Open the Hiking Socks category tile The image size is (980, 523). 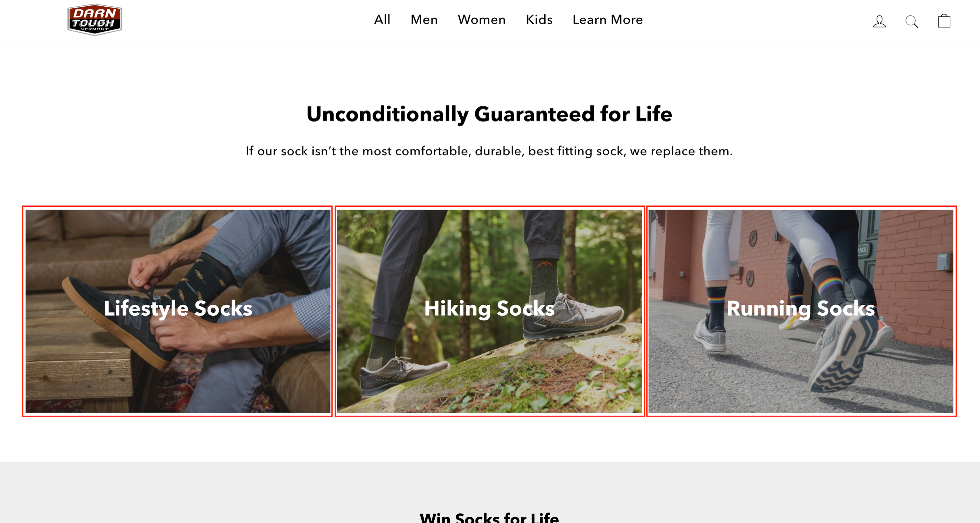point(489,311)
